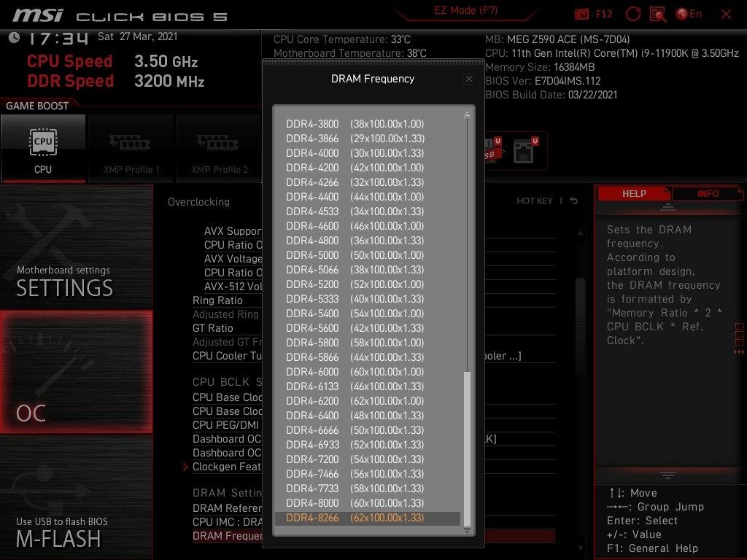Switch to the HELP tab
Viewport: 747px width, 560px height.
click(x=633, y=194)
